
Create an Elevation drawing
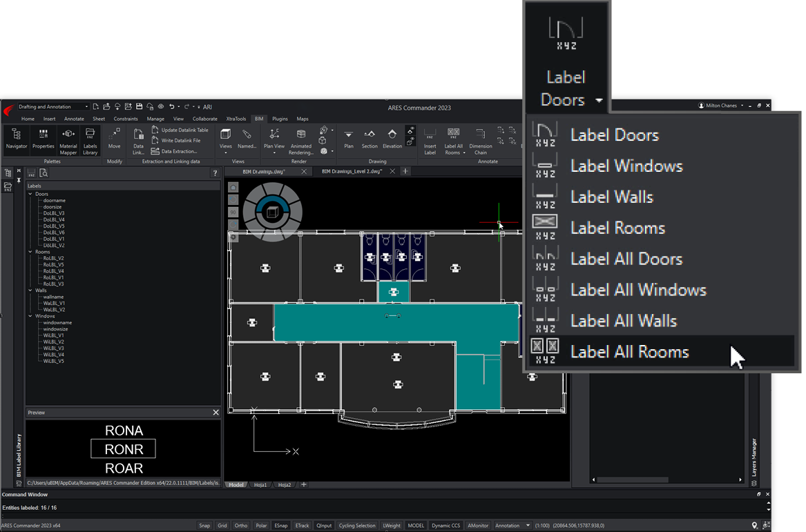coord(392,139)
